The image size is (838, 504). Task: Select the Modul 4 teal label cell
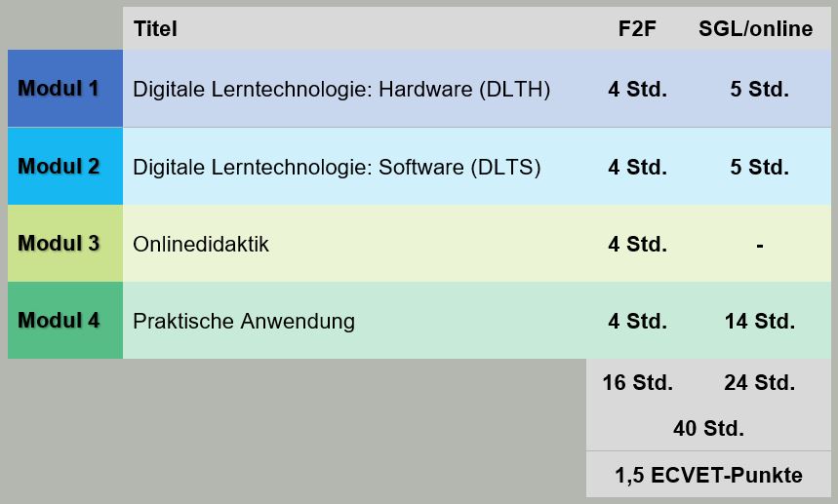click(65, 321)
